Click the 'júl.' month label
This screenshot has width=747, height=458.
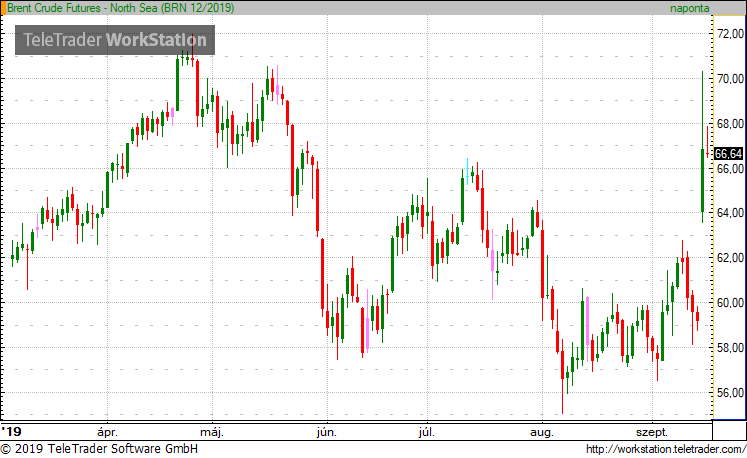point(427,432)
